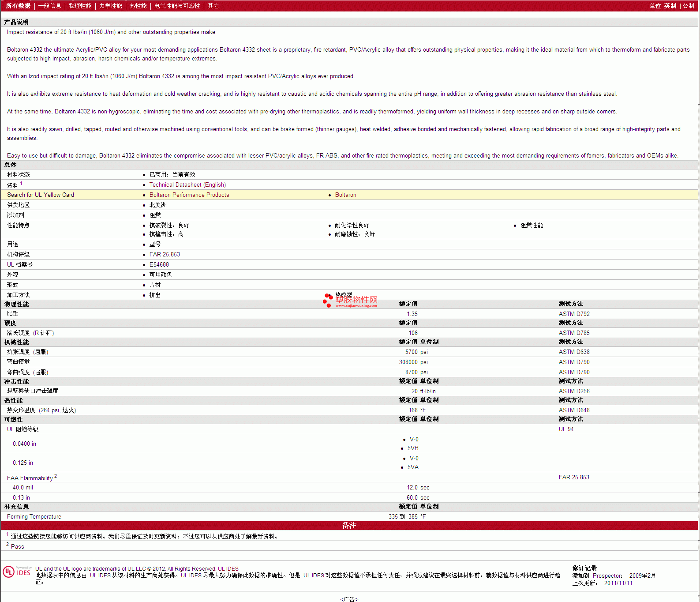The width and height of the screenshot is (700, 602).
Task: Click the 2011/11/11 last updated date
Action: pyautogui.click(x=618, y=583)
